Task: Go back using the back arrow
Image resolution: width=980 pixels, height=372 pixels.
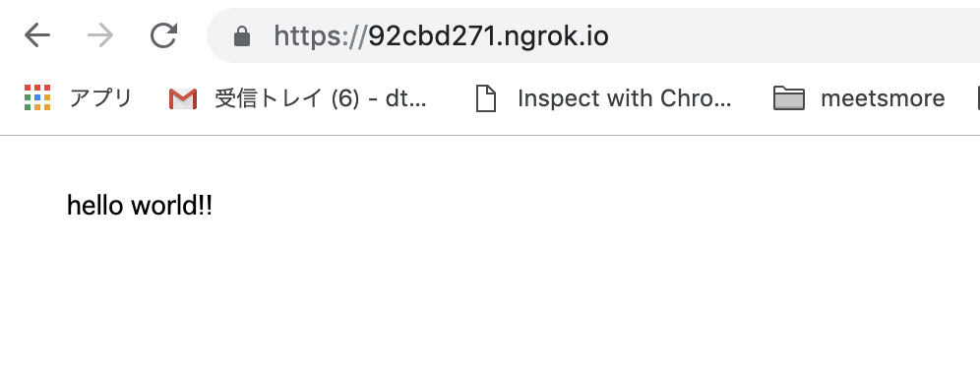Action: [x=36, y=35]
